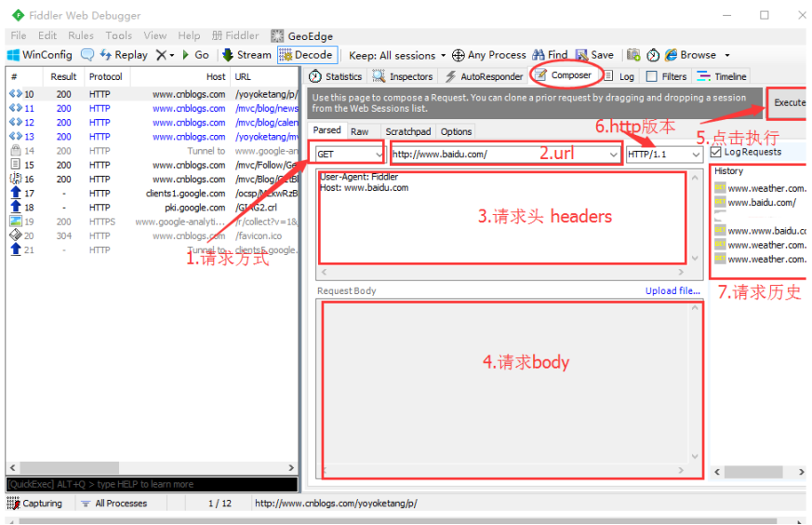Screen dimensions: 812x525
Task: Sort by Protocol column header
Action: [x=106, y=76]
